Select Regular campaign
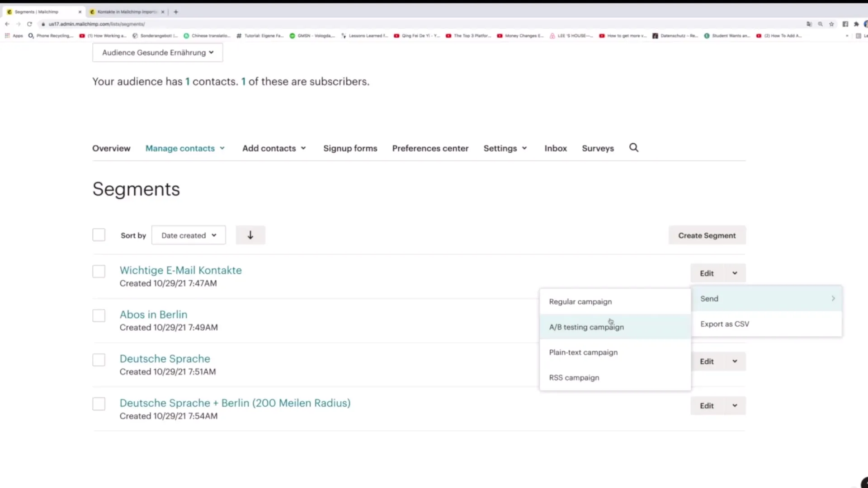868x488 pixels. [615, 301]
